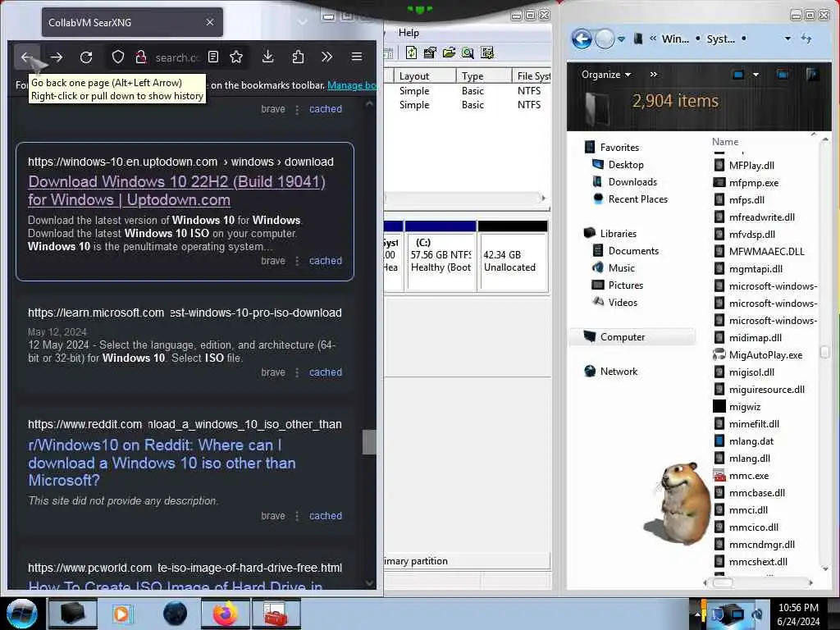
Task: Click the magnifier icon in Disk Management
Action: point(468,52)
